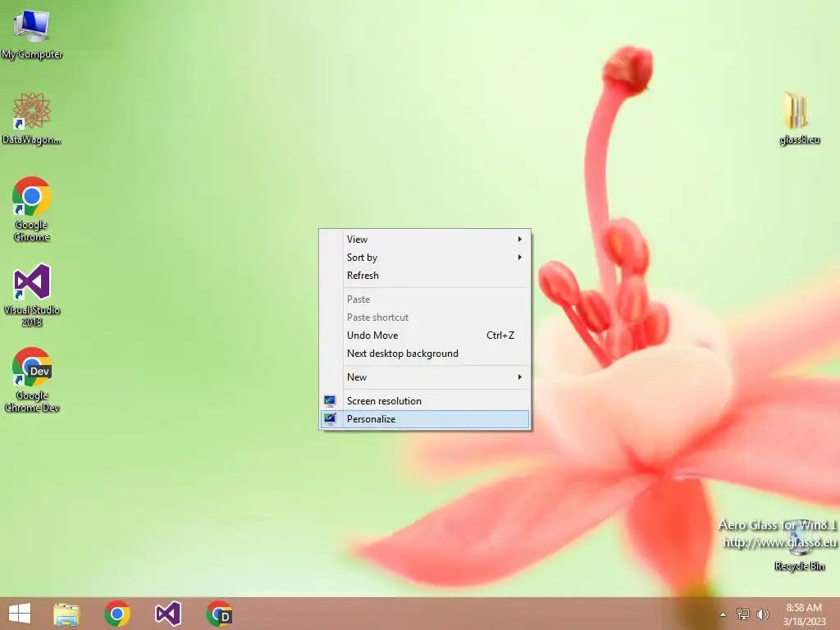Open File Explorer from the taskbar
This screenshot has width=840, height=630.
(66, 614)
